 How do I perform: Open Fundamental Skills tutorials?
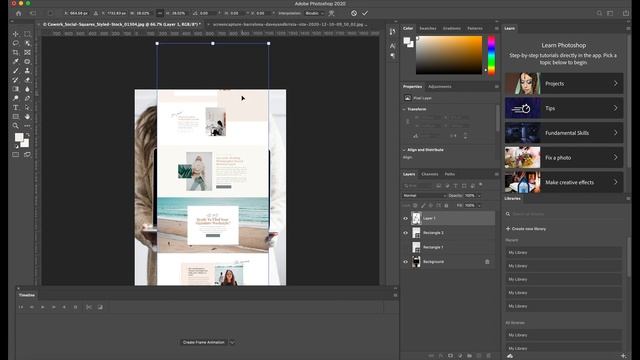click(564, 133)
